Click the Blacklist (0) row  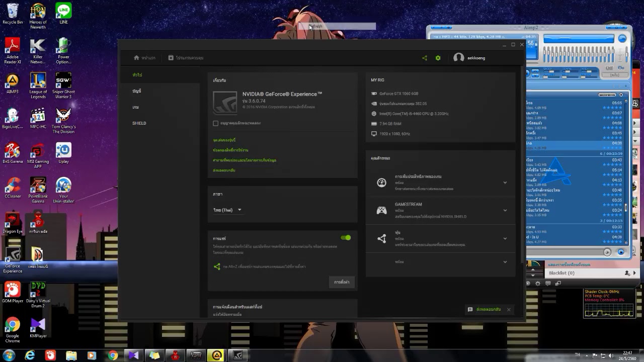click(x=591, y=273)
